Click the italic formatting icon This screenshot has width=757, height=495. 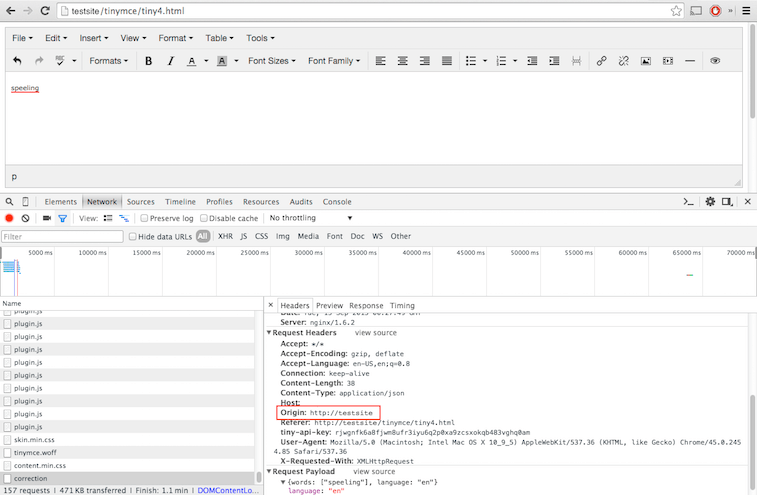pyautogui.click(x=170, y=61)
